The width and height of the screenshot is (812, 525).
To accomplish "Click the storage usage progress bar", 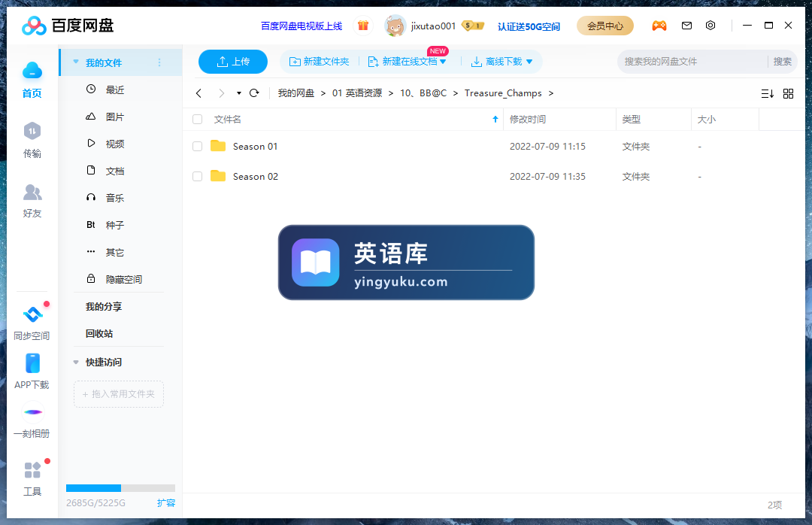I will 120,488.
